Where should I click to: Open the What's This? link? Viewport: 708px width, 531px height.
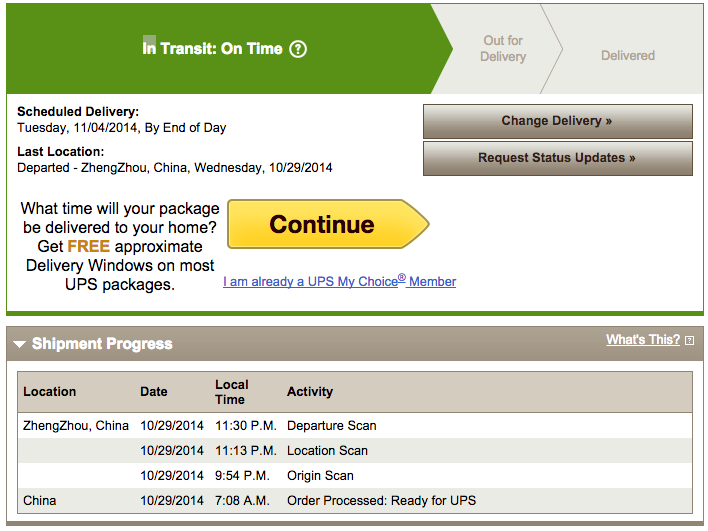[x=643, y=340]
